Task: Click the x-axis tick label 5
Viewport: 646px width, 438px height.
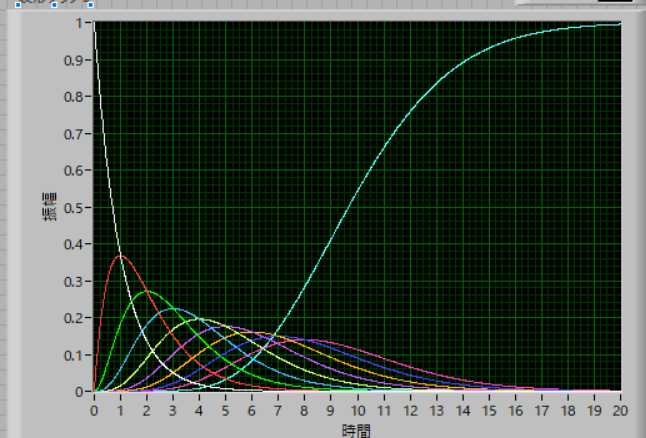Action: click(225, 411)
